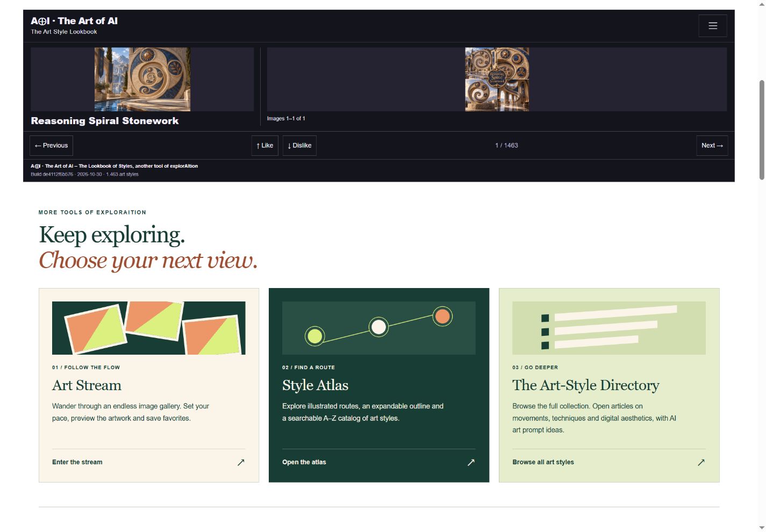This screenshot has height=532, width=766.
Task: Click the 1 / 1463 counter
Action: [x=506, y=146]
